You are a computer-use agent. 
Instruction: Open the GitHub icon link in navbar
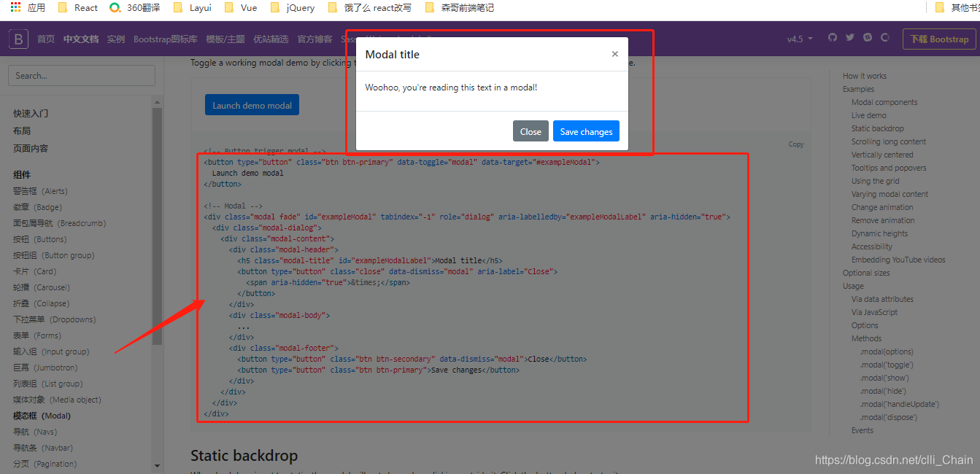pos(833,38)
